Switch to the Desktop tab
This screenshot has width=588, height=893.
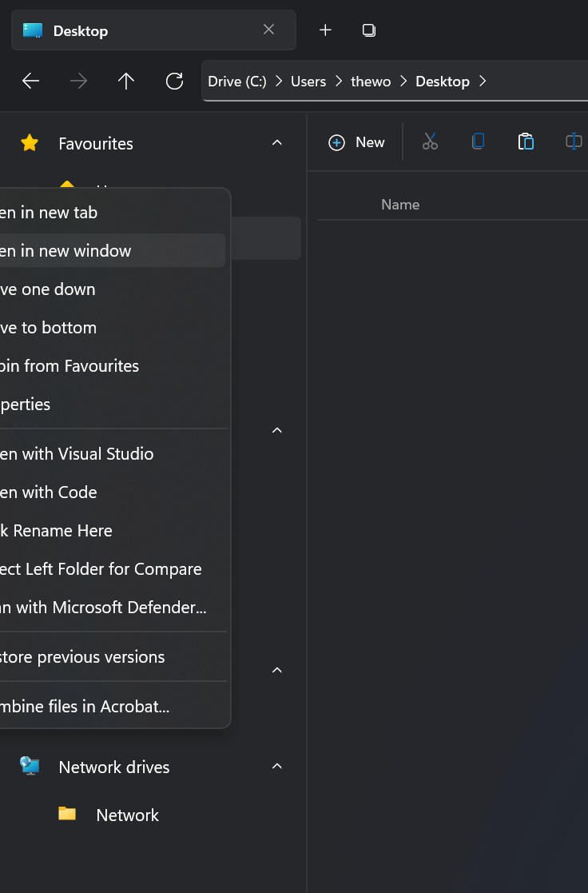[80, 30]
